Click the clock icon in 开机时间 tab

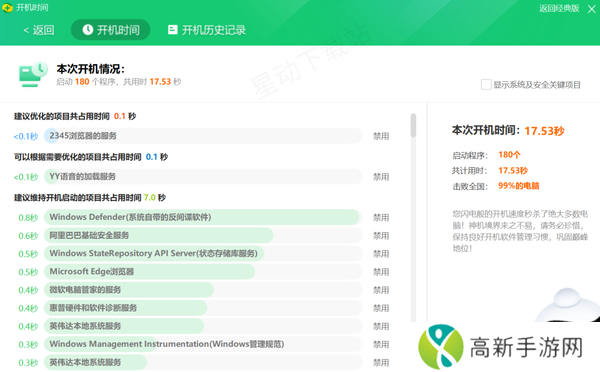click(88, 30)
